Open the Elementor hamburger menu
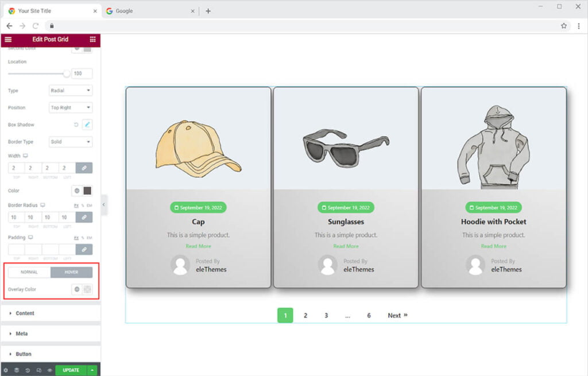 pos(8,40)
